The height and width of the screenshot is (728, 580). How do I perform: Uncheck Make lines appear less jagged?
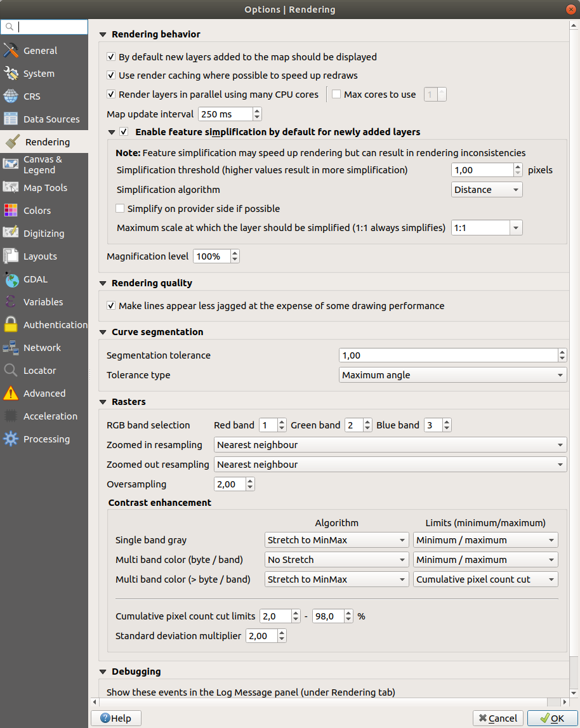(x=111, y=305)
